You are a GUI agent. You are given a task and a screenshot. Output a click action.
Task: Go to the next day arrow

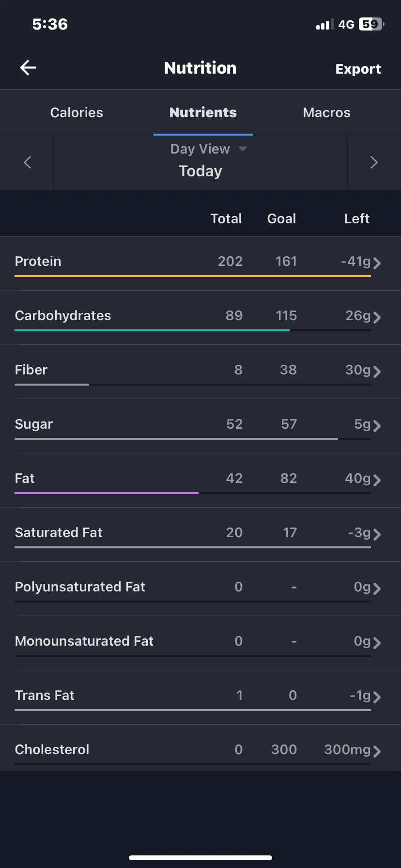point(374,162)
